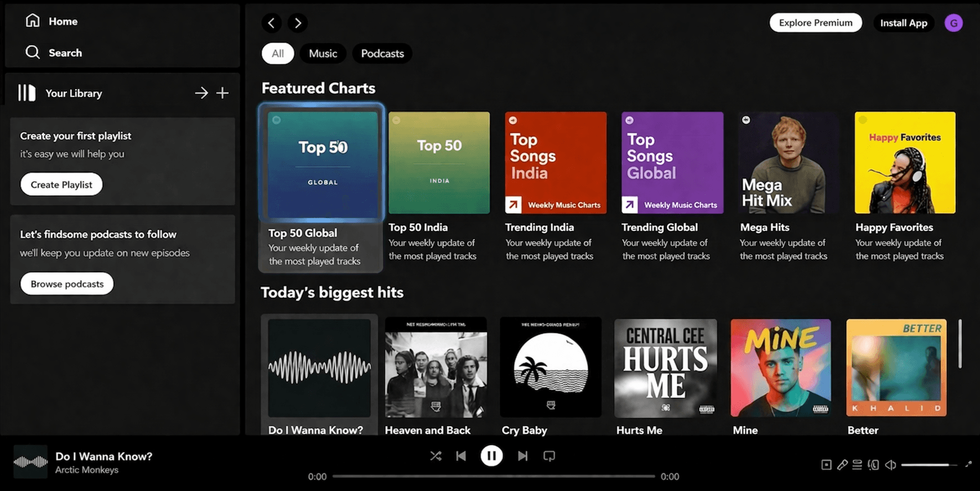The height and width of the screenshot is (491, 980).
Task: Open the lyrics microphone icon
Action: point(842,465)
